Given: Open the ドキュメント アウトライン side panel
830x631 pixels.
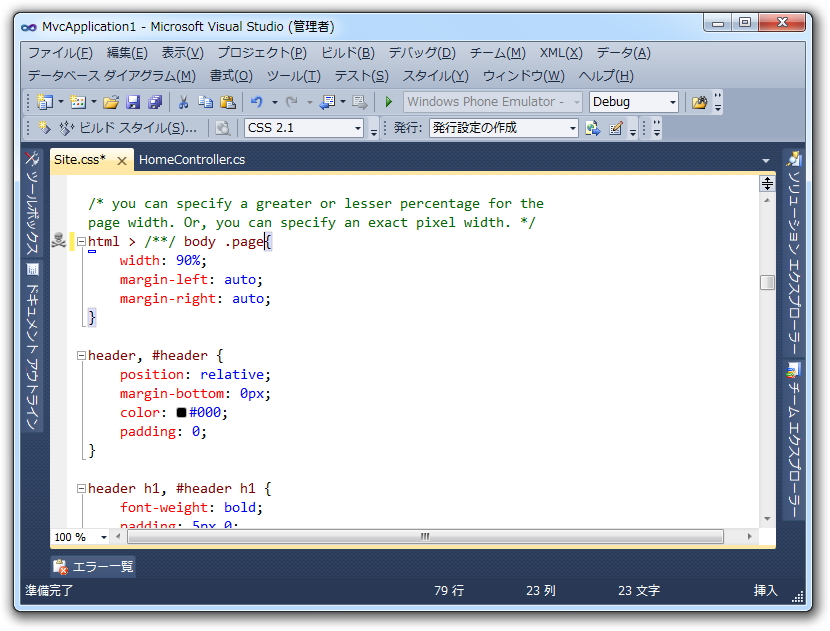Looking at the screenshot, I should click(32, 347).
